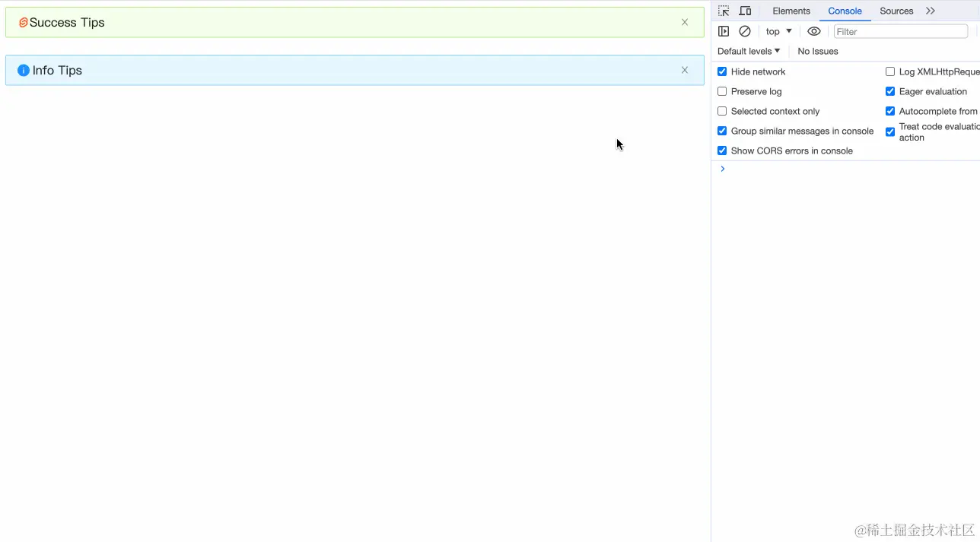This screenshot has height=542, width=980.
Task: Dismiss the Success Tips alert with its X
Action: 685,22
